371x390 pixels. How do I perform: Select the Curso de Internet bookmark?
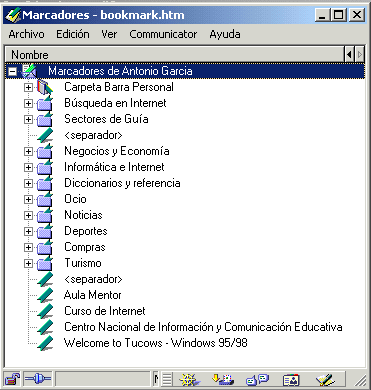(105, 311)
